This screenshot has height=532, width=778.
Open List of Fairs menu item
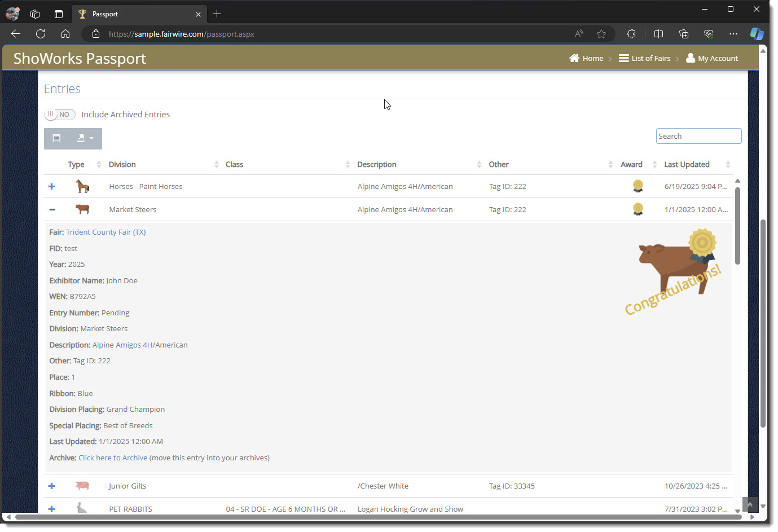(x=645, y=58)
